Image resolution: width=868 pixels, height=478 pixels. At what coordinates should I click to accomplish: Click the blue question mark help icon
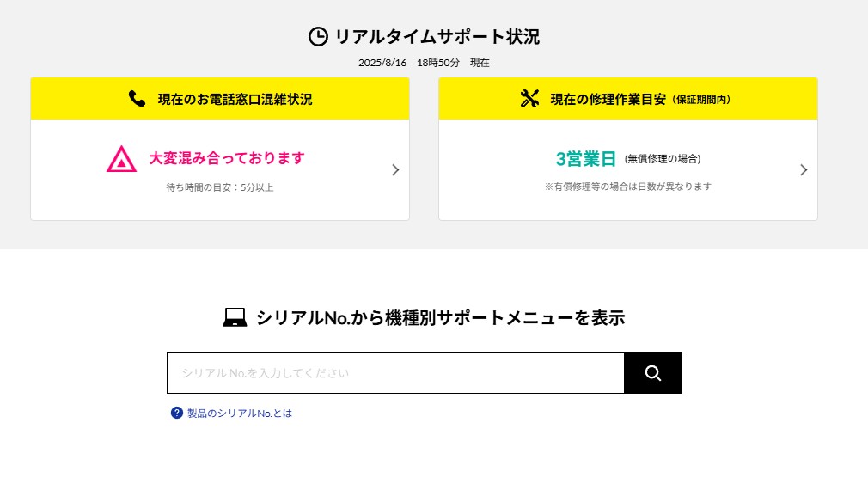pyautogui.click(x=176, y=413)
